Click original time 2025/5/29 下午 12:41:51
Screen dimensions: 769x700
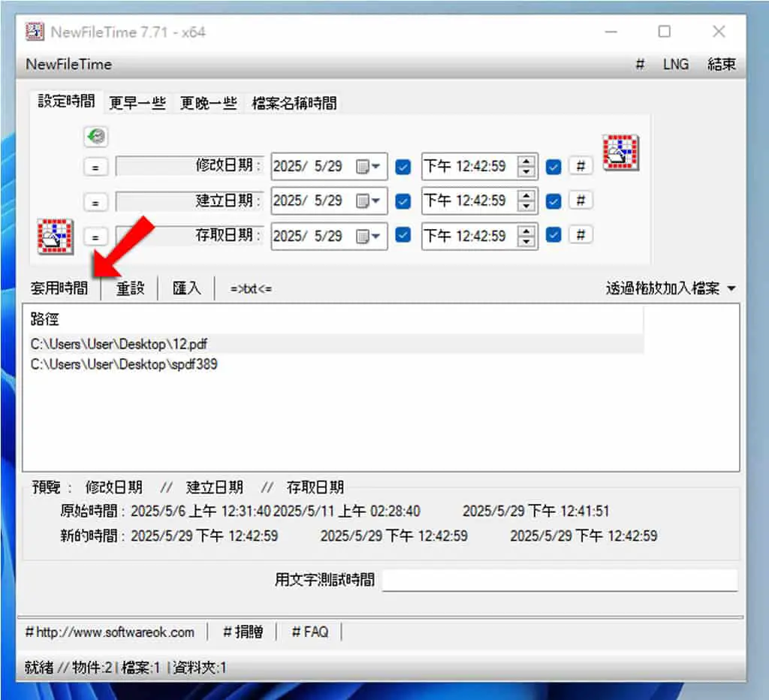[535, 511]
